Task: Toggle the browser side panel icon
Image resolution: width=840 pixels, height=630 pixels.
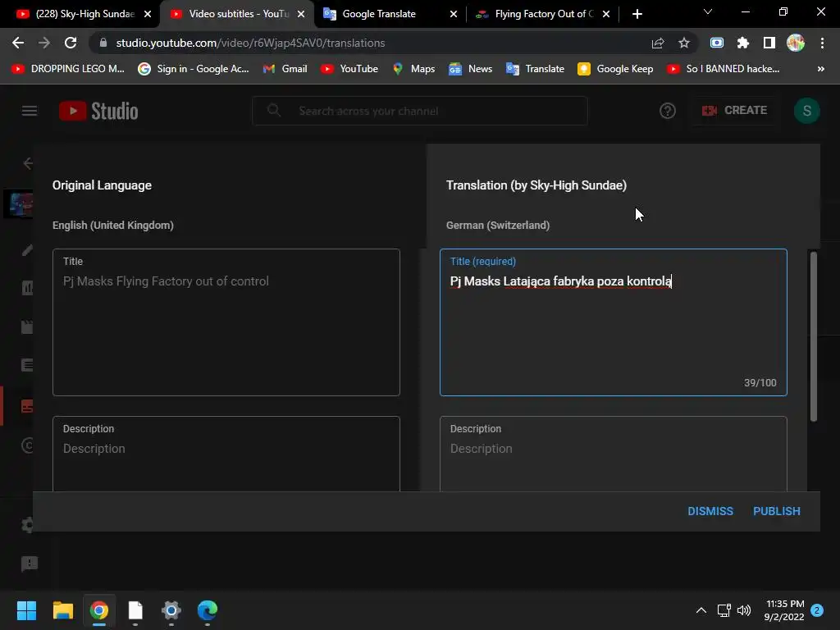Action: coord(769,43)
